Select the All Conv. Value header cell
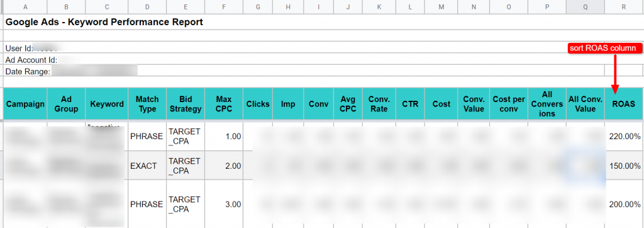The width and height of the screenshot is (644, 228). point(586,104)
